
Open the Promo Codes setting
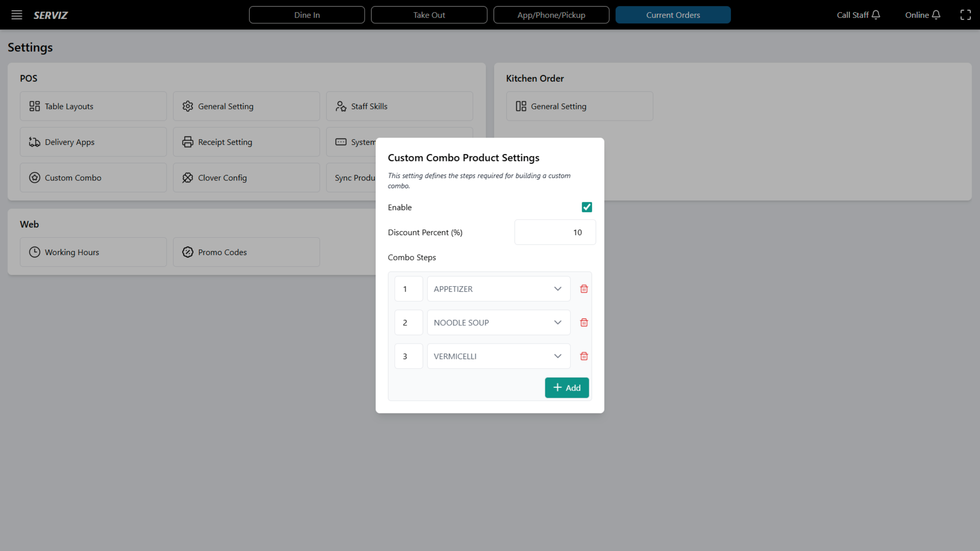(246, 252)
